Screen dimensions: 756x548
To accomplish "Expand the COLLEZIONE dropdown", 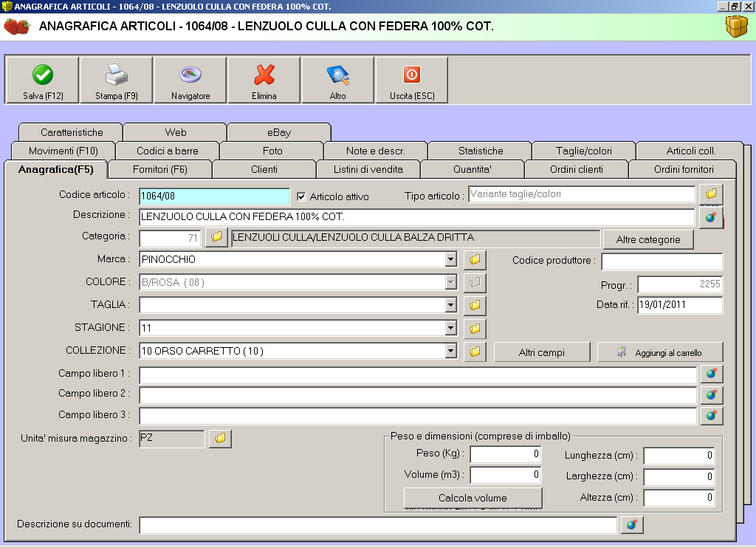I will coord(450,352).
